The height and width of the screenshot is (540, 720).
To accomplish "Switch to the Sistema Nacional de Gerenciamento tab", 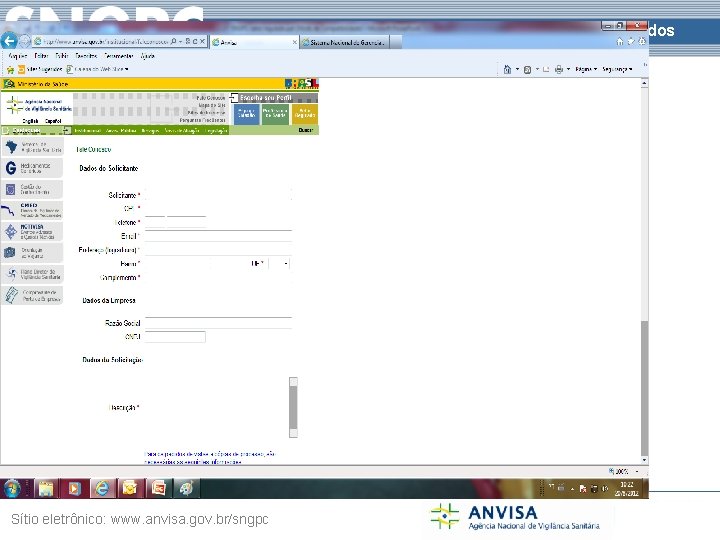I will [345, 42].
